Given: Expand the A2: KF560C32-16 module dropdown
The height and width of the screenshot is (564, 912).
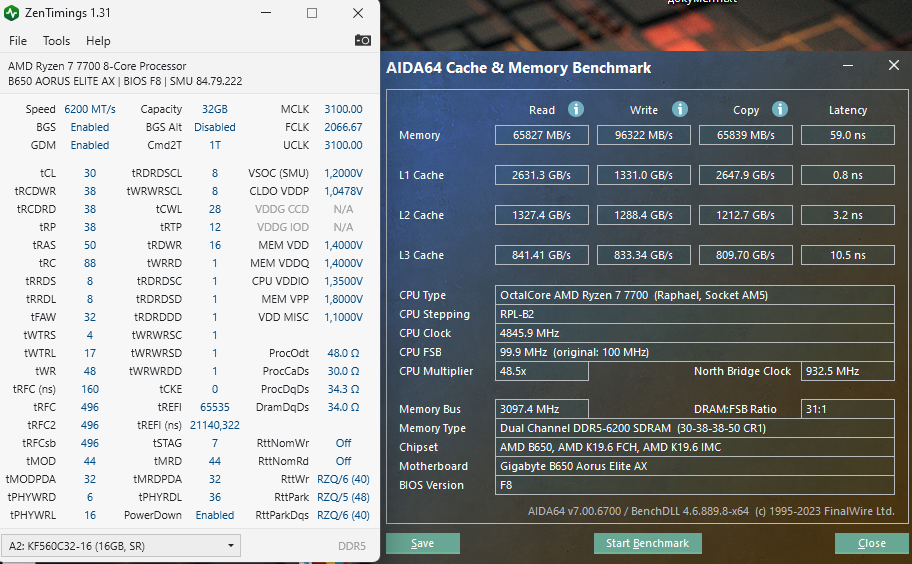Looking at the screenshot, I should click(121, 545).
